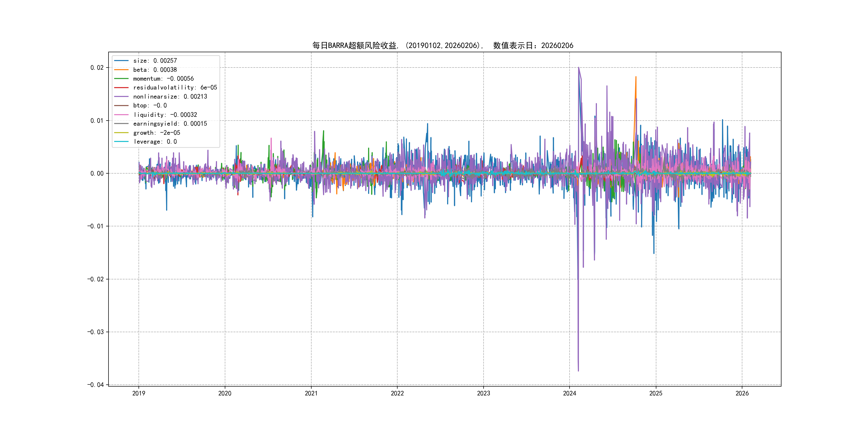Click the -0.04 y-axis tick label

(x=95, y=385)
